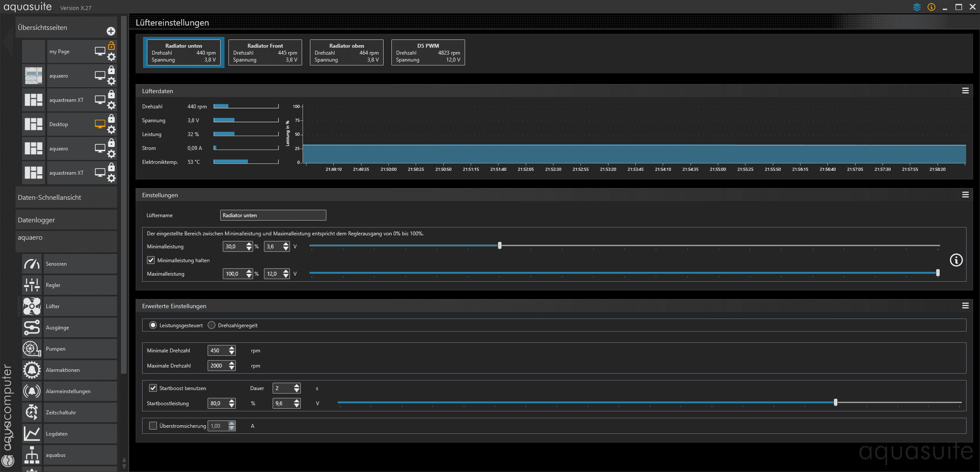Adjust Maximale Drehzahl stepper arrows

click(232, 365)
